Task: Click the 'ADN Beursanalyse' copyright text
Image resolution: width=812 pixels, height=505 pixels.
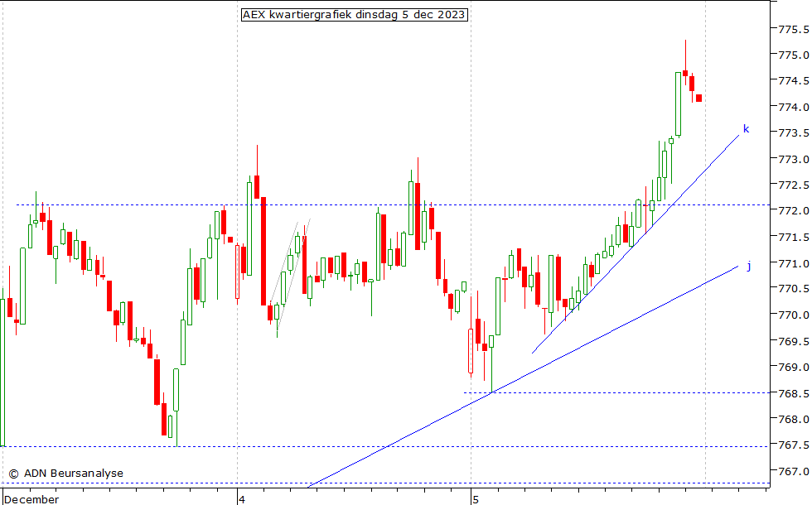Action: [x=65, y=473]
